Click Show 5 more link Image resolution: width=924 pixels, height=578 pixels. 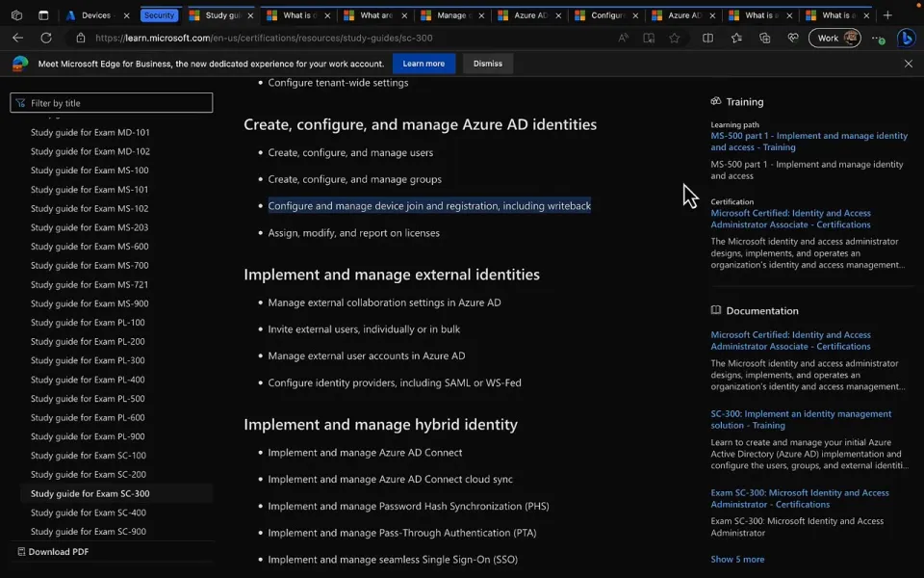[737, 559]
